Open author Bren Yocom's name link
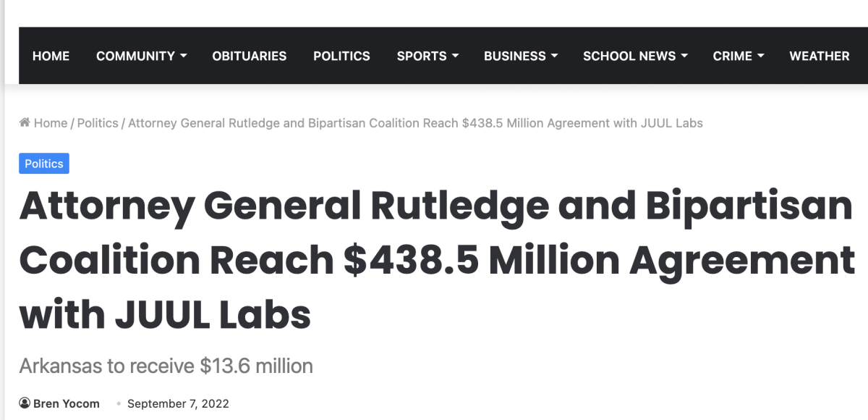 (x=67, y=403)
